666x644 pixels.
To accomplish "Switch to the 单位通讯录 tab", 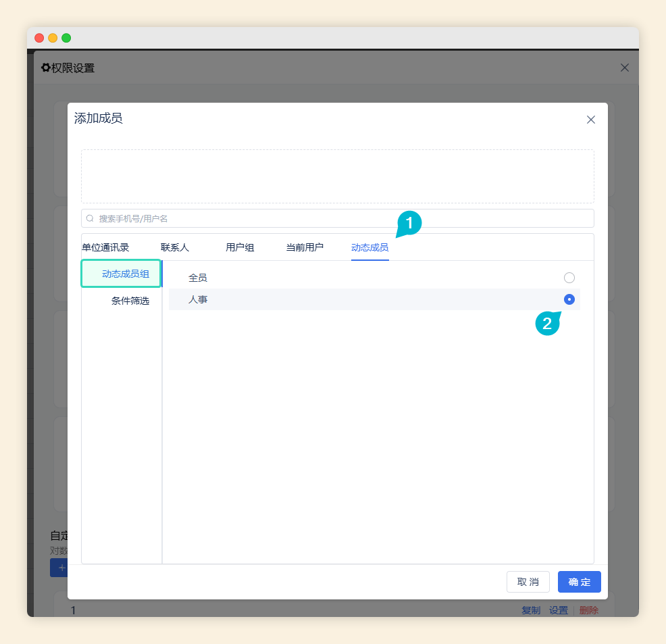I will tap(105, 247).
